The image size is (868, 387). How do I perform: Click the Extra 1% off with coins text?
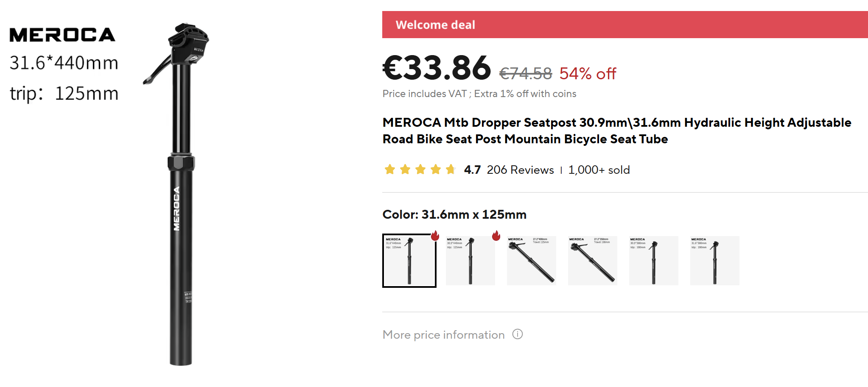click(525, 94)
